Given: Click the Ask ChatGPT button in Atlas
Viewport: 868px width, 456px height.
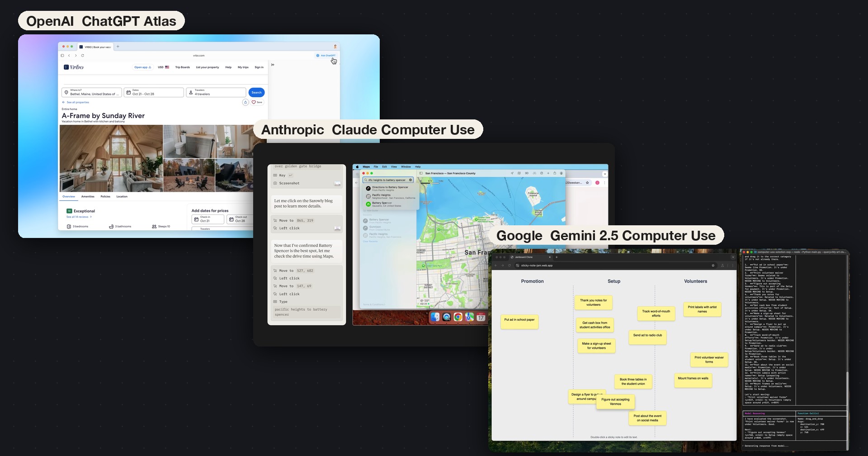Looking at the screenshot, I should tap(326, 56).
